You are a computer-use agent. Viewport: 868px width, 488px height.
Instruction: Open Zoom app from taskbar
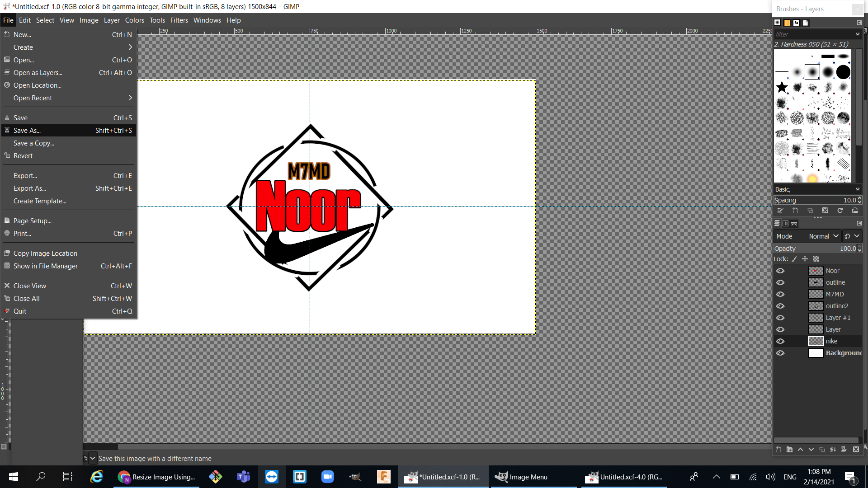point(327,477)
